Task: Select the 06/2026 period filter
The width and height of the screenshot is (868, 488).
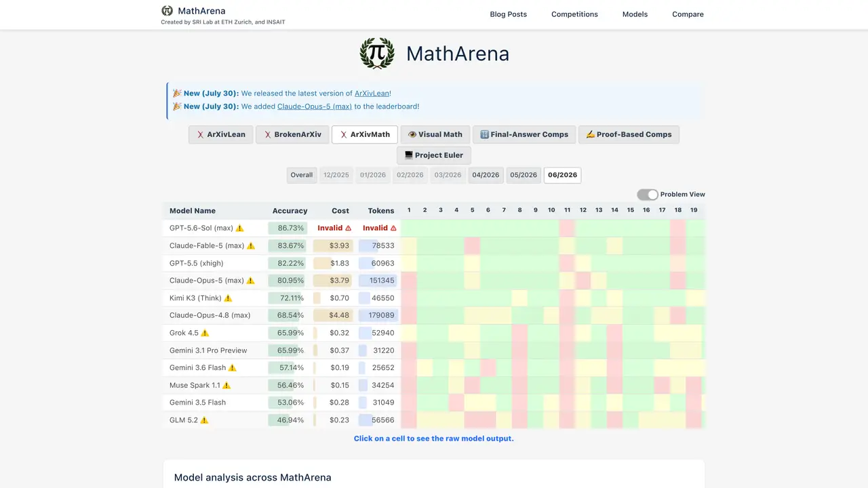Action: tap(562, 175)
